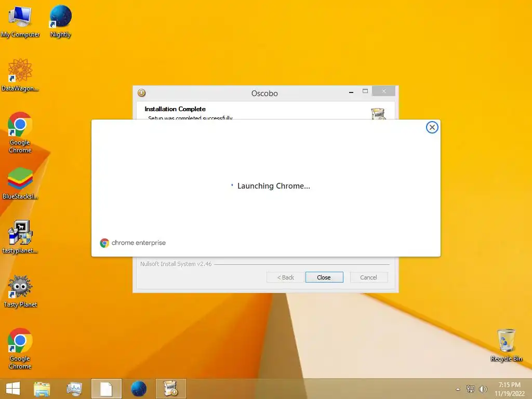Click the Close button in Oscobo installer
This screenshot has width=532, height=399.
pyautogui.click(x=324, y=277)
